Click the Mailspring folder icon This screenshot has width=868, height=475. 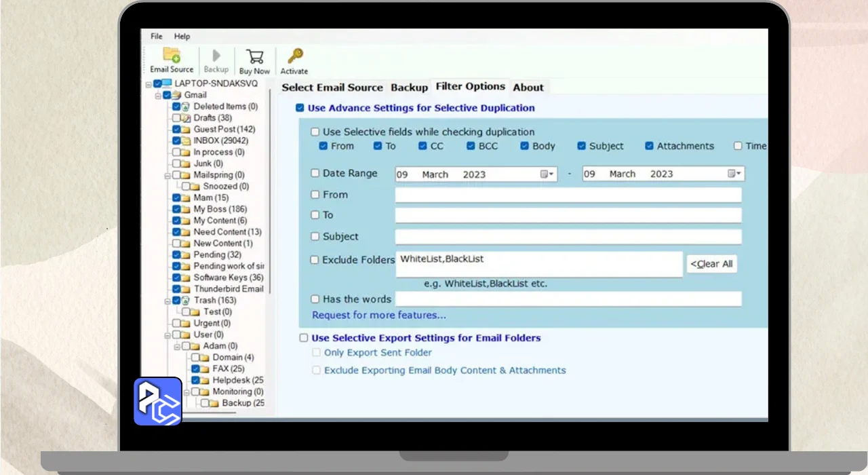[186, 175]
